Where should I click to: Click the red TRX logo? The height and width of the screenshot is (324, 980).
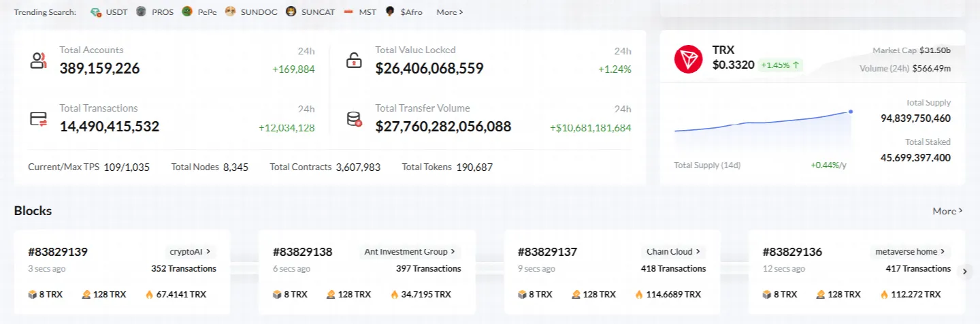688,59
